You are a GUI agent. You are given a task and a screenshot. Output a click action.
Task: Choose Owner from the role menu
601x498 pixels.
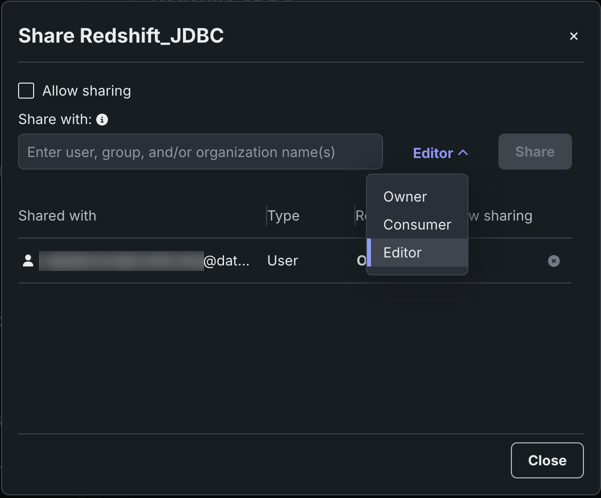405,197
